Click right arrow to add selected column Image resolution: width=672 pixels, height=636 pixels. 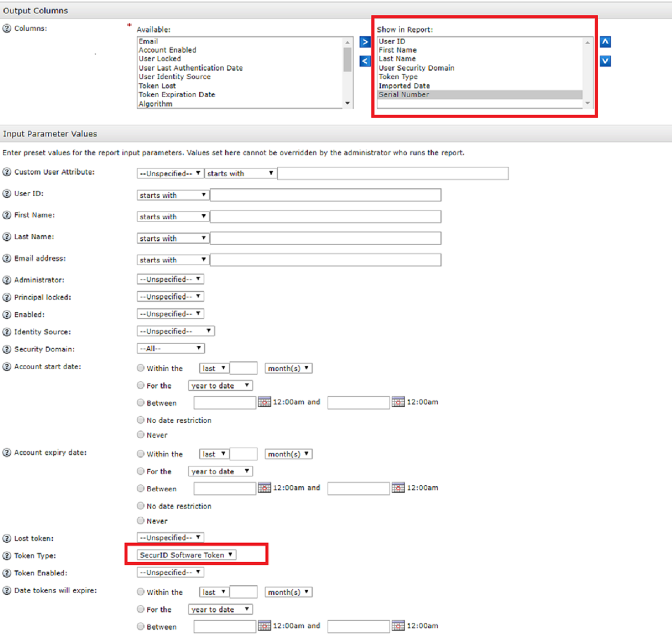365,42
